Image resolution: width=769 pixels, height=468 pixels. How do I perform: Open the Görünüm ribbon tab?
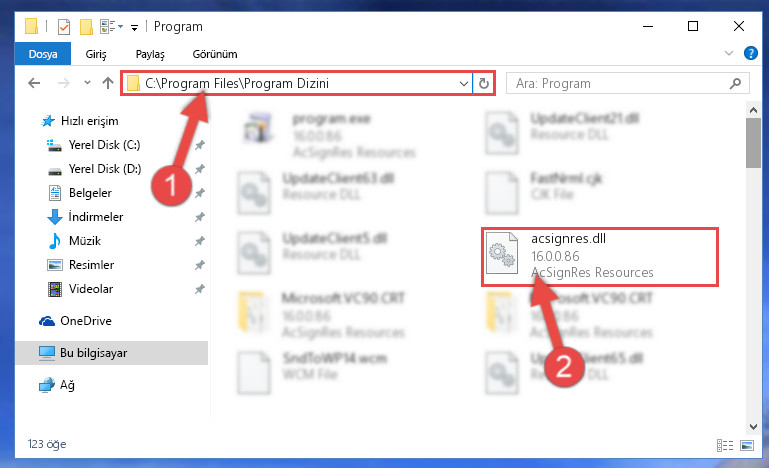pos(215,54)
